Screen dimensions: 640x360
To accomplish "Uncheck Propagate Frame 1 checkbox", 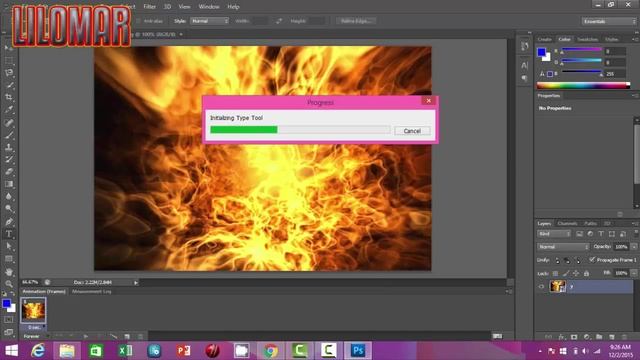I will click(x=592, y=260).
